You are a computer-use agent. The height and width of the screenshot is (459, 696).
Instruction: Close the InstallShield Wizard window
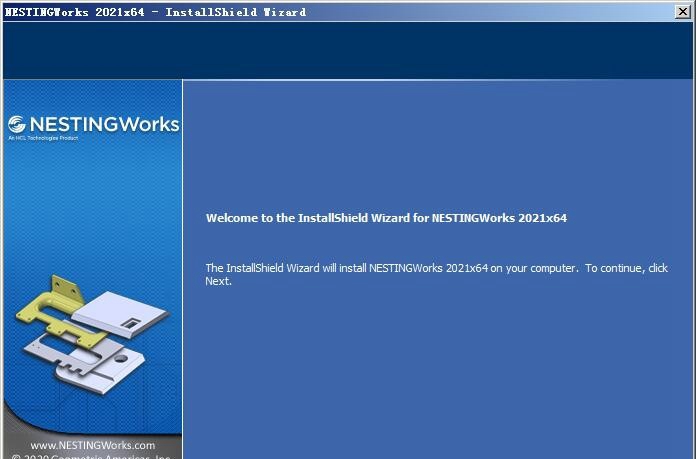click(682, 12)
